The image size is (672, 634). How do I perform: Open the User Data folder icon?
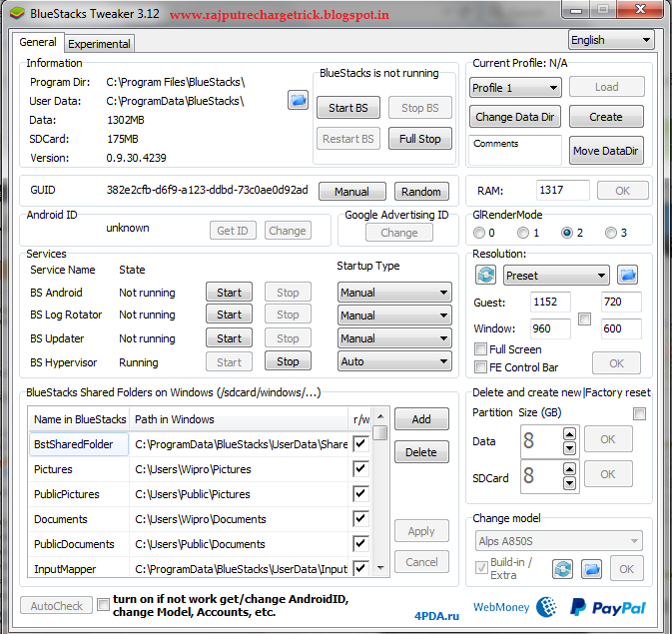tap(298, 100)
